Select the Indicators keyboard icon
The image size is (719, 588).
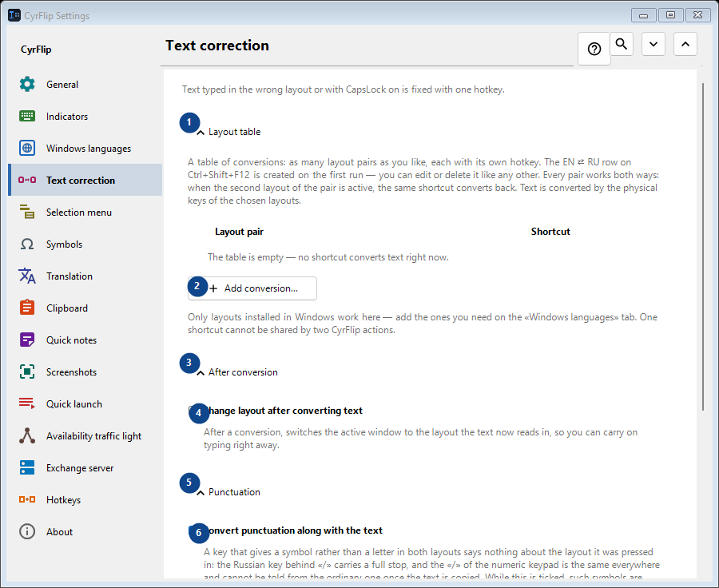(27, 116)
